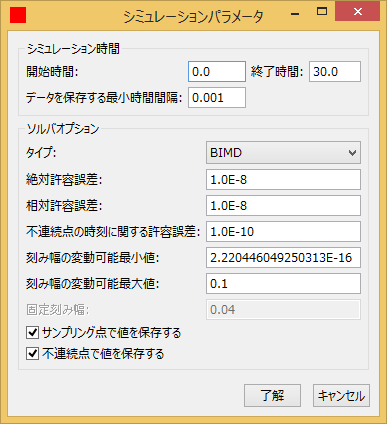Confirm with the 了解 button

272,396
